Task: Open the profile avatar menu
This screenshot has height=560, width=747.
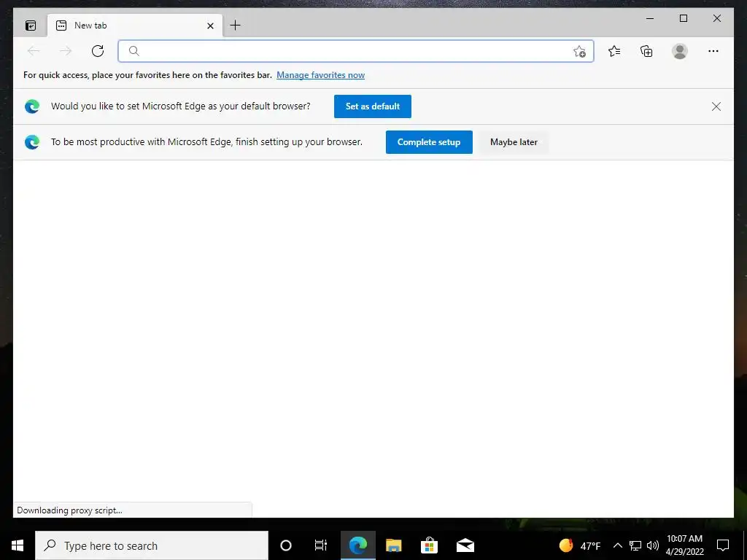Action: pyautogui.click(x=680, y=51)
